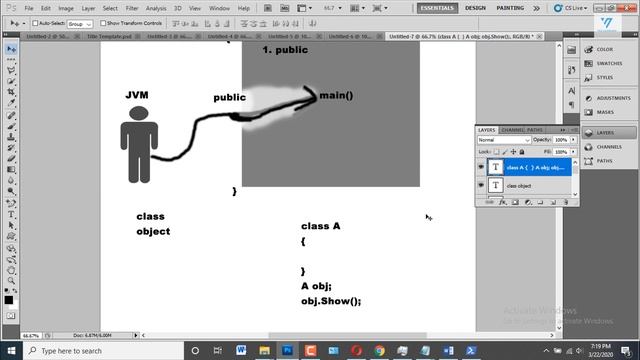Select the Gradient tool
This screenshot has height=360, width=640.
click(11, 169)
